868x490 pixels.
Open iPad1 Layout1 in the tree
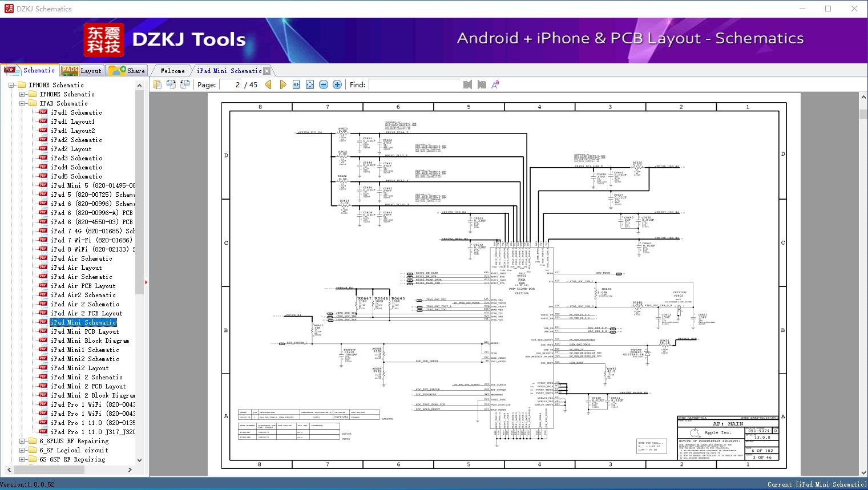pos(72,122)
